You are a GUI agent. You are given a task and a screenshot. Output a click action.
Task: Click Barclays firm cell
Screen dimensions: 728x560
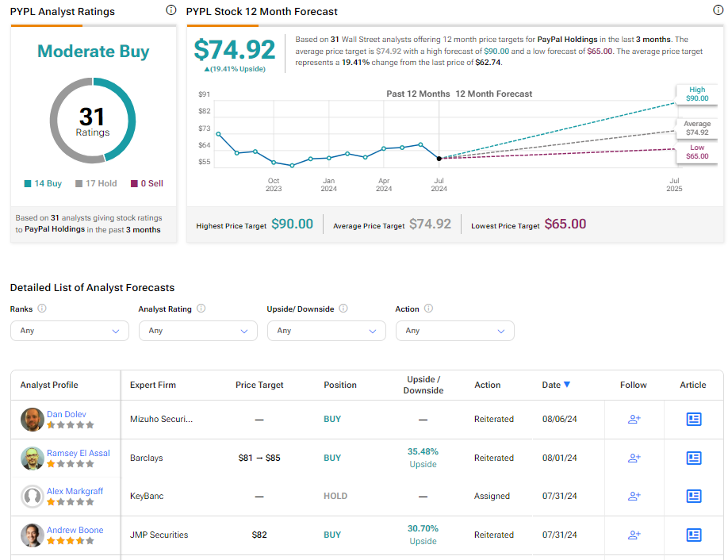coord(146,458)
